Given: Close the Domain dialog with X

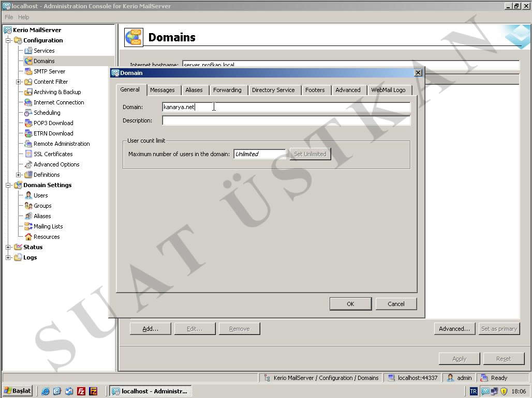Looking at the screenshot, I should pyautogui.click(x=418, y=73).
